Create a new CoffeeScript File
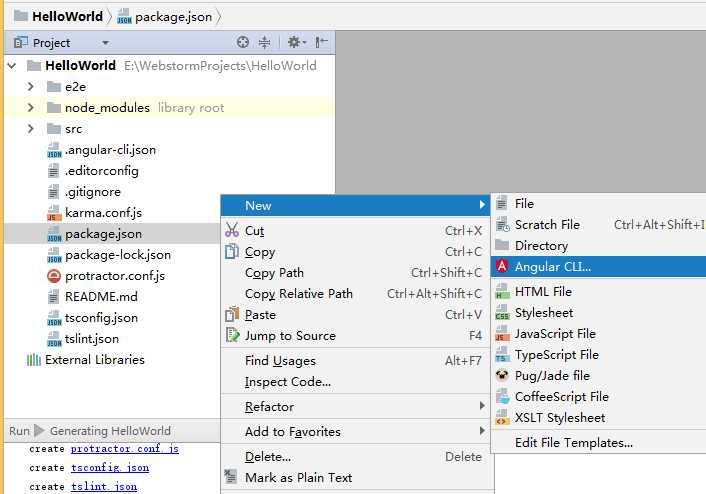This screenshot has height=494, width=706. coord(599,397)
